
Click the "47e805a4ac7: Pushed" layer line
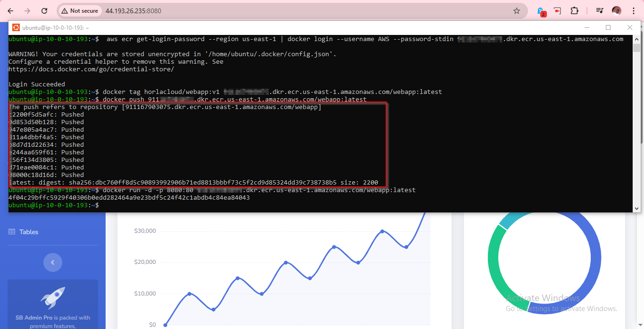click(46, 129)
